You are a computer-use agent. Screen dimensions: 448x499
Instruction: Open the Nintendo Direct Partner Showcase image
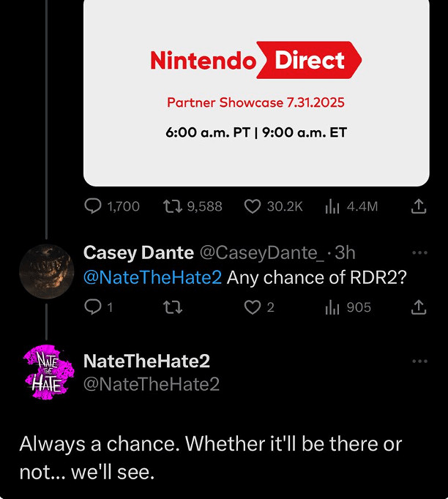point(255,93)
